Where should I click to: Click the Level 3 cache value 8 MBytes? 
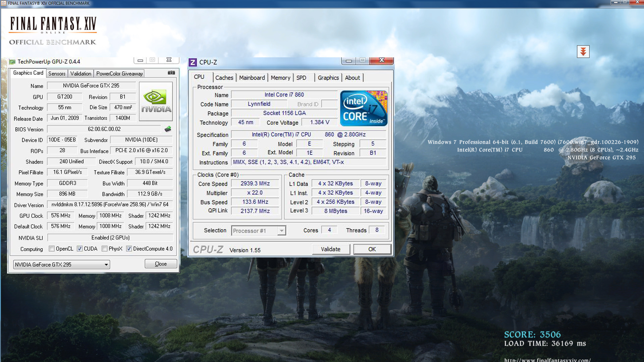(x=336, y=211)
